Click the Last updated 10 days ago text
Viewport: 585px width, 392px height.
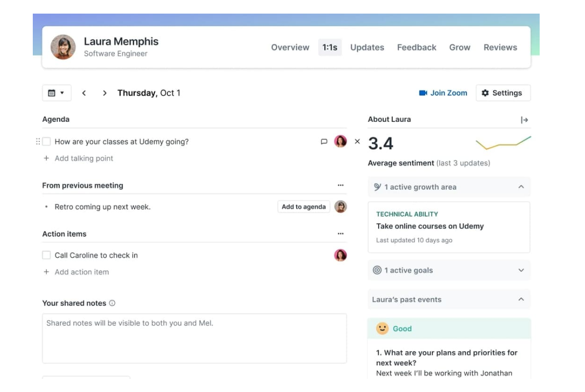tap(414, 240)
